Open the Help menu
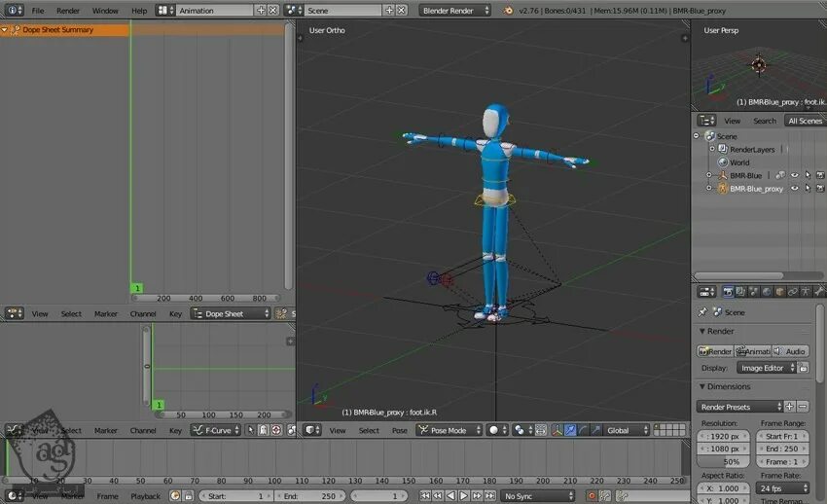The image size is (827, 504). point(139,11)
